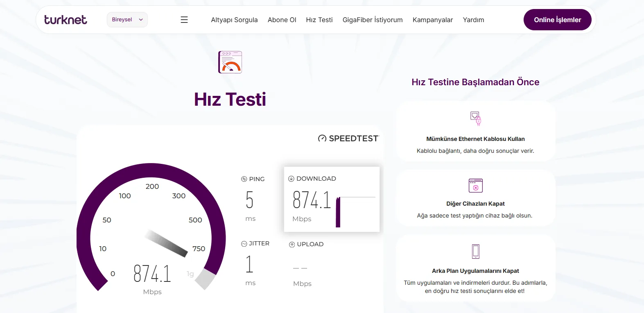
Task: Click the speed test gauge icon above title
Action: tap(230, 62)
